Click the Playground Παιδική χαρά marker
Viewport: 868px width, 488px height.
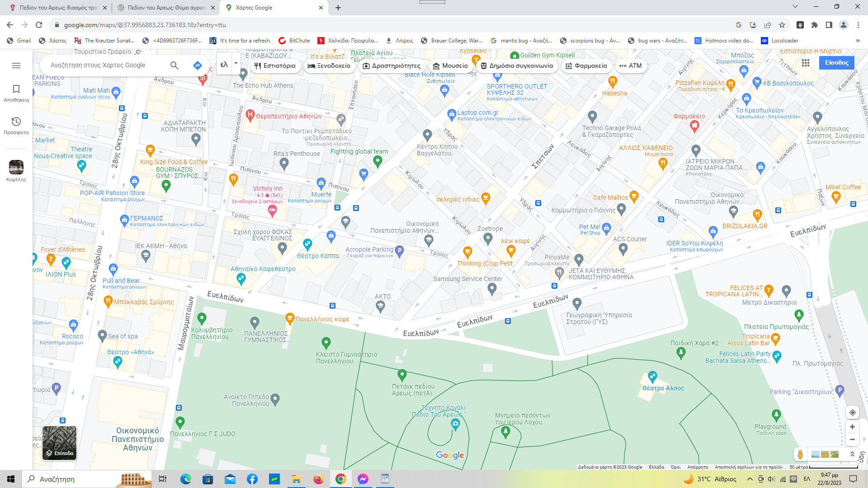point(776,415)
